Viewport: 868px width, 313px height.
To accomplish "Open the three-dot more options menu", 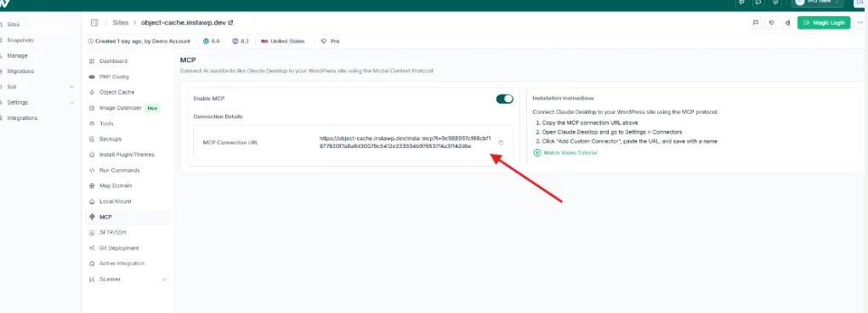I will coord(859,23).
